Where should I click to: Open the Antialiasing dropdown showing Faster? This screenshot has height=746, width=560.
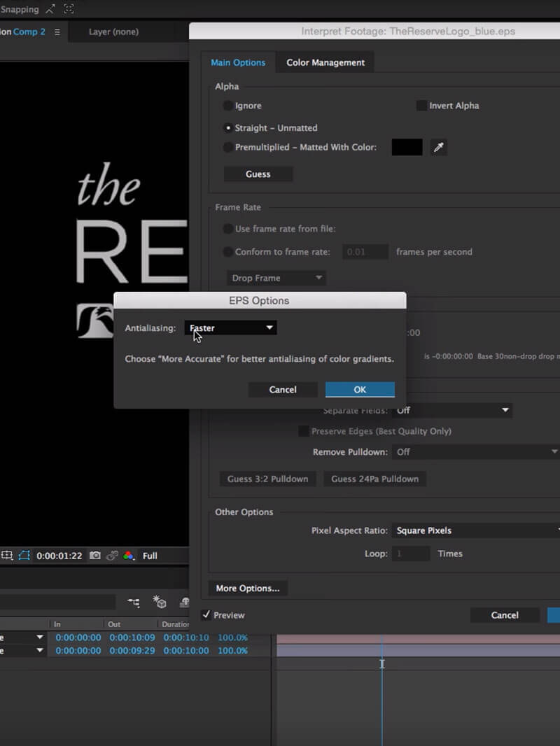pyautogui.click(x=231, y=328)
